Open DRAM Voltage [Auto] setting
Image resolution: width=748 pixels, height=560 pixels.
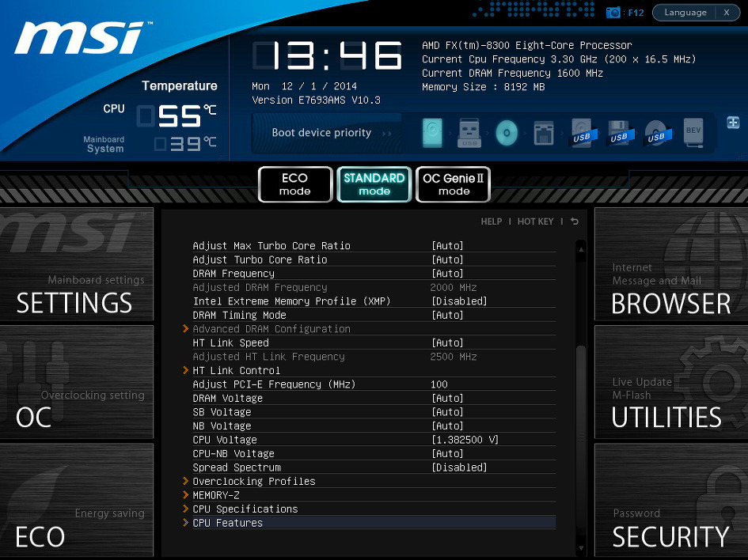click(447, 398)
